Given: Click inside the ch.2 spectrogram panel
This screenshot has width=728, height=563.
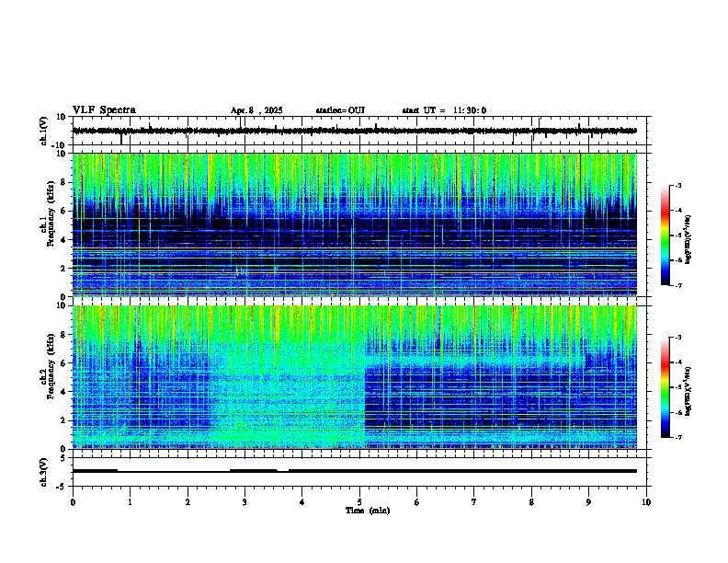Looking at the screenshot, I should 355,377.
